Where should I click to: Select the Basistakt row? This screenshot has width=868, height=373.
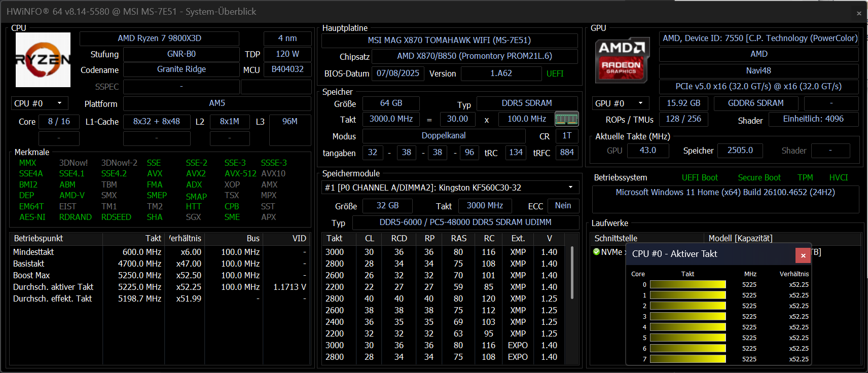[x=160, y=264]
